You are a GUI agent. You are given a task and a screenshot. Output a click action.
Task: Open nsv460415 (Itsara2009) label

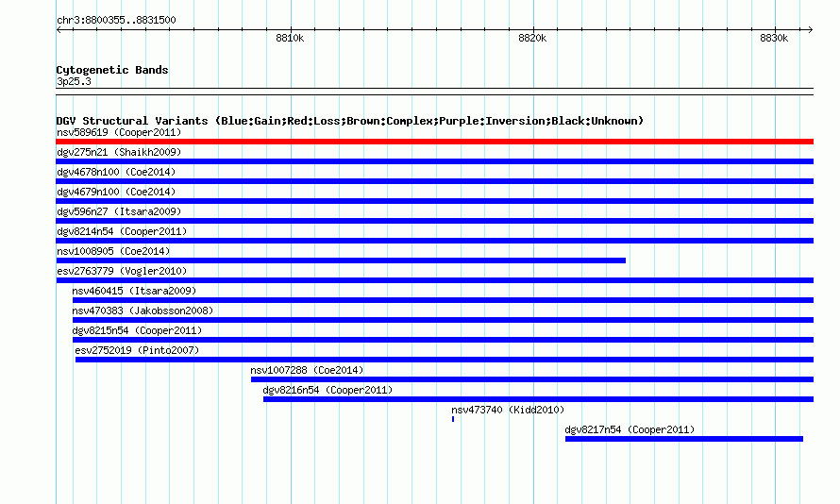pos(134,291)
